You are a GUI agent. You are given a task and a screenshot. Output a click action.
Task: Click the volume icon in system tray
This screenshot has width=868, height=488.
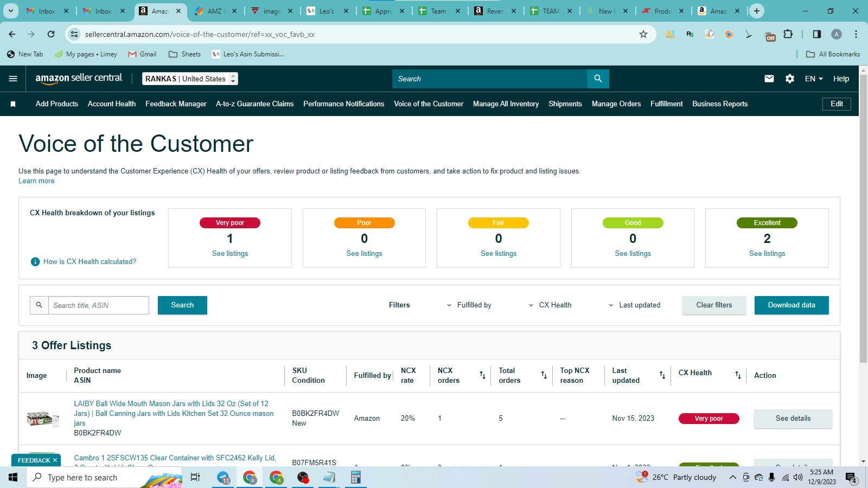tap(797, 478)
